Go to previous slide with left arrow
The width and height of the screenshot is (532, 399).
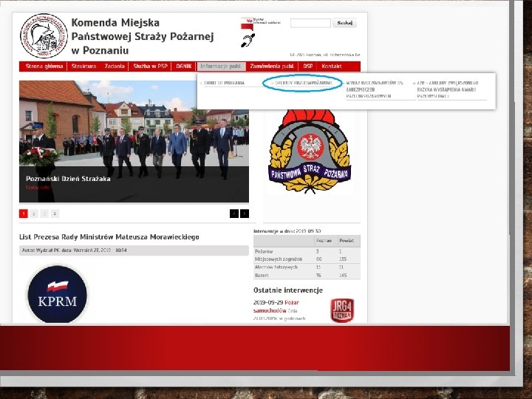coord(234,214)
